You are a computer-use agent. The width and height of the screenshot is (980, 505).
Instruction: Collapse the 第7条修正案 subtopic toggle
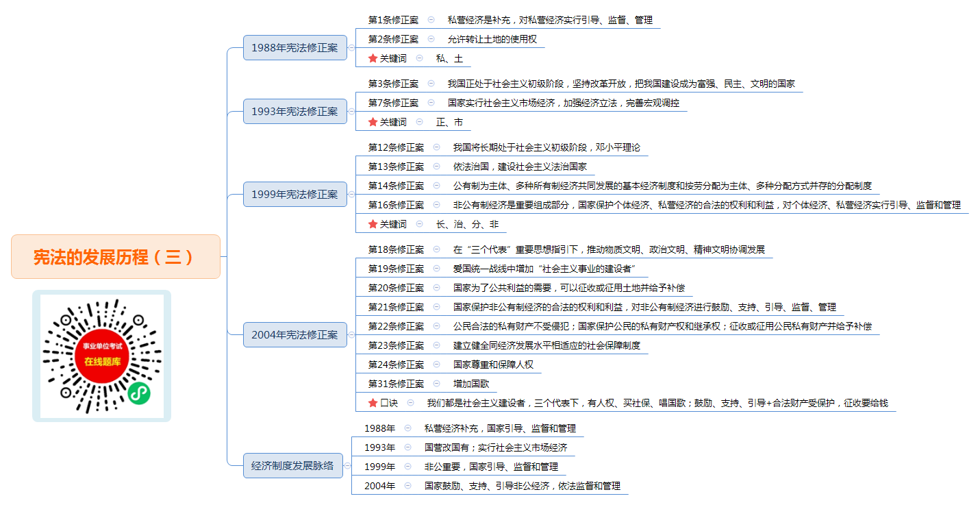click(431, 103)
